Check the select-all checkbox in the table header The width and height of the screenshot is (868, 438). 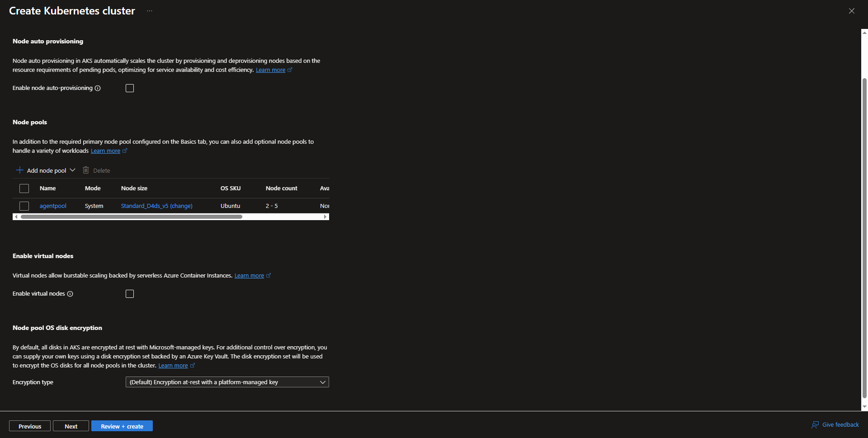click(x=24, y=188)
